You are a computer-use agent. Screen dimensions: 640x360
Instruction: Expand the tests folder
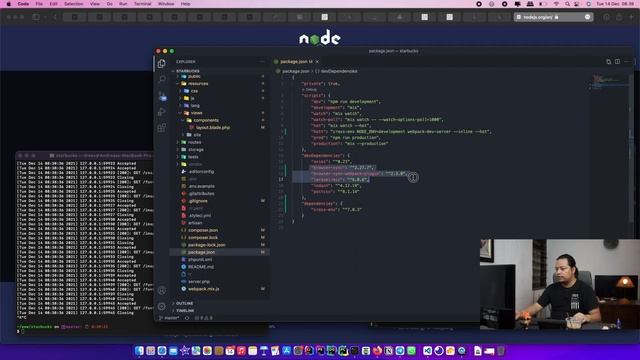[x=193, y=157]
